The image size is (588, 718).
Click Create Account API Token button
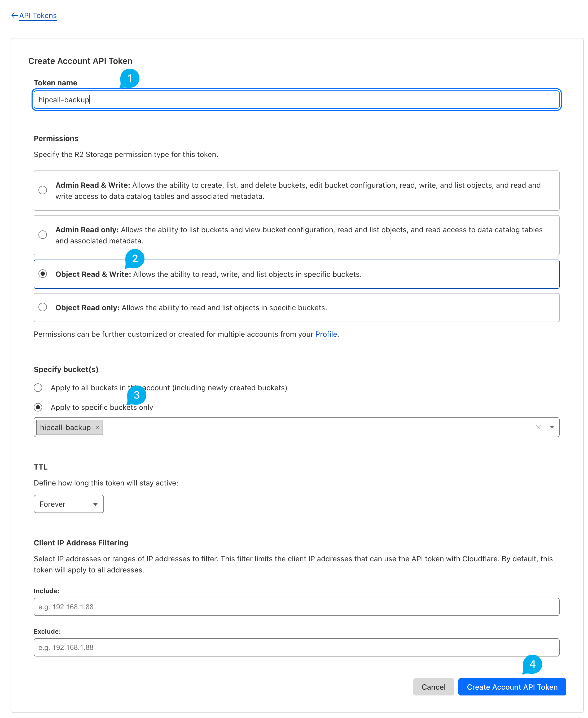[x=512, y=687]
